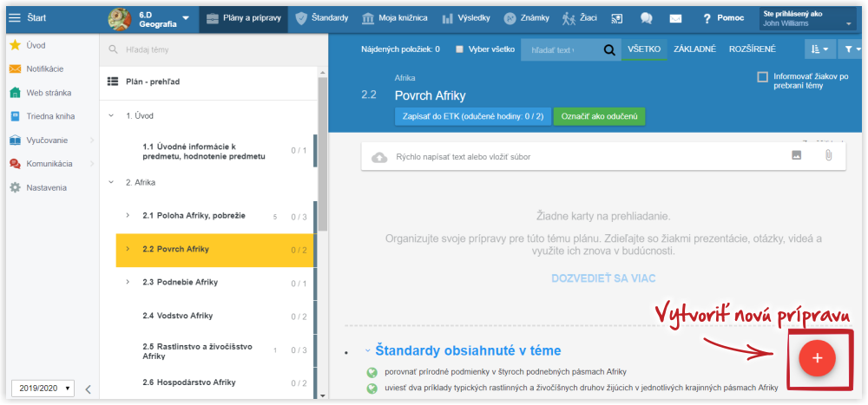This screenshot has height=405, width=868.
Task: Click globe icon beside porovnať prírodné podmienky
Action: (x=372, y=372)
